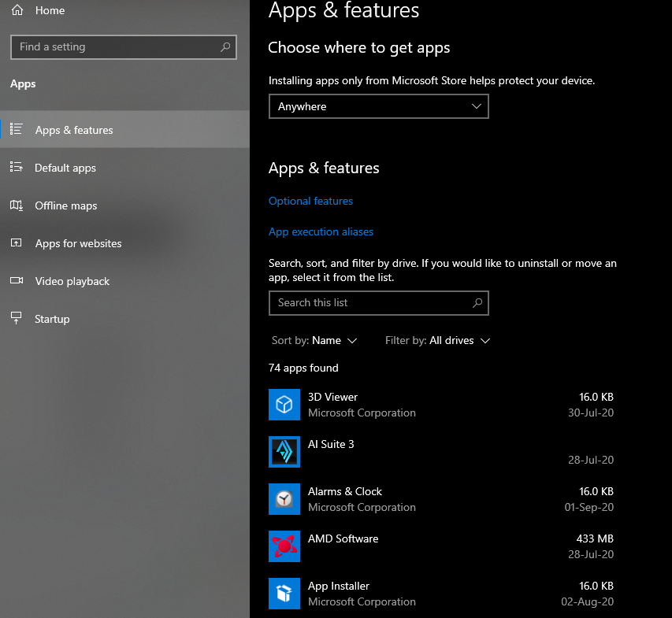Click the App Installer app icon
The height and width of the screenshot is (618, 672).
(x=284, y=594)
